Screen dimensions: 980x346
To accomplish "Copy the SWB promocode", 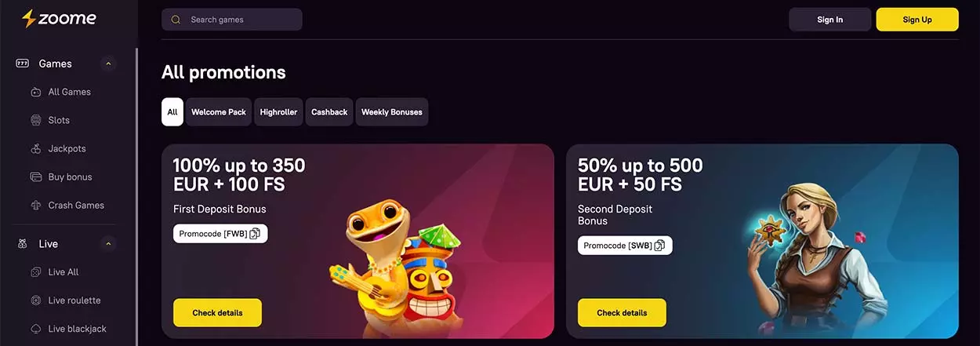I will [x=659, y=246].
